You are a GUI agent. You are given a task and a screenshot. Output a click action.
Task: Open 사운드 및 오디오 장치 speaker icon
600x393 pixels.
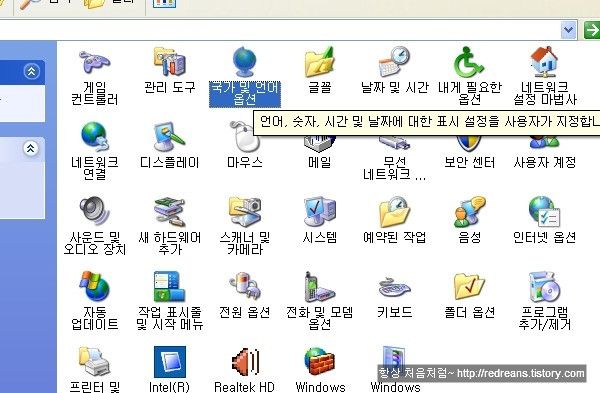[x=95, y=211]
